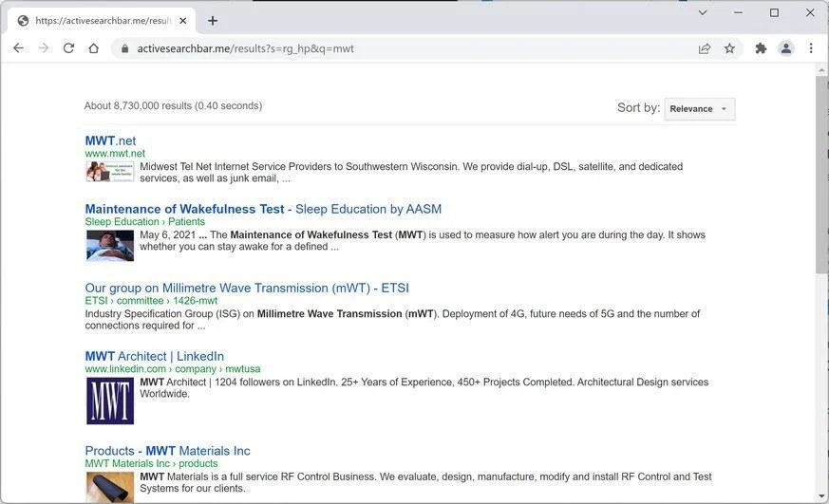Click MWT Materials Inc › products breadcrumb

151,463
